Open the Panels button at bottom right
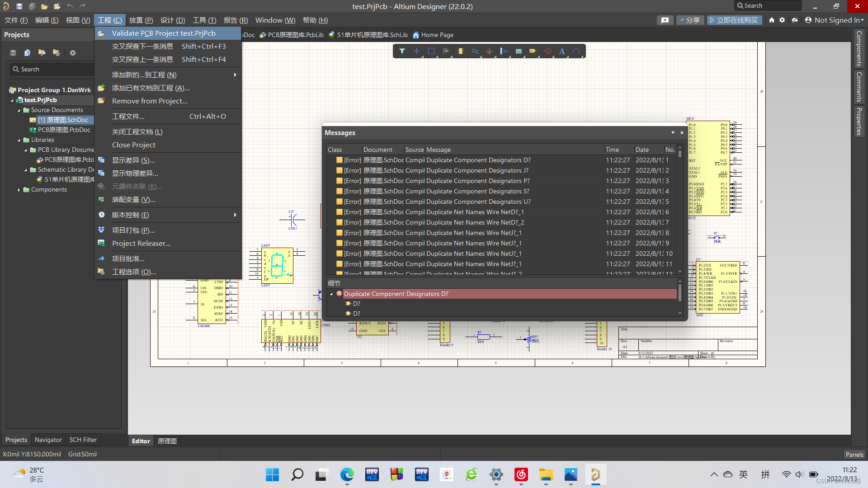The height and width of the screenshot is (488, 868). pos(854,454)
